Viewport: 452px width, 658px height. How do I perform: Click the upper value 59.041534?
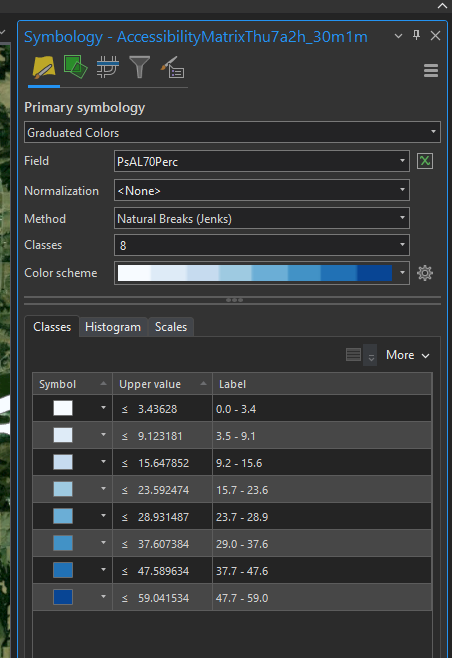(x=163, y=598)
